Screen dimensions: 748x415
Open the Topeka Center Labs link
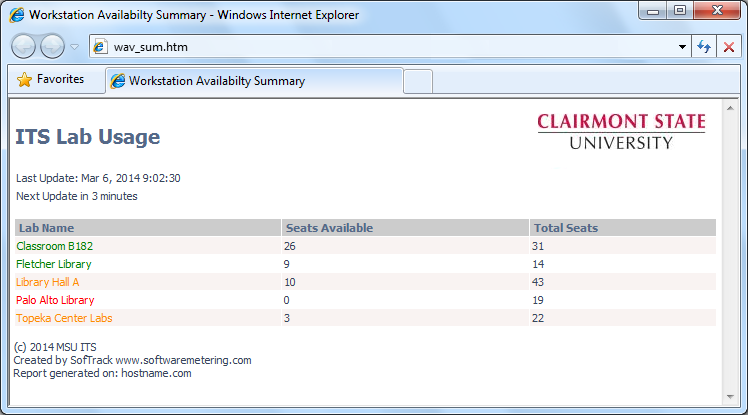point(64,318)
